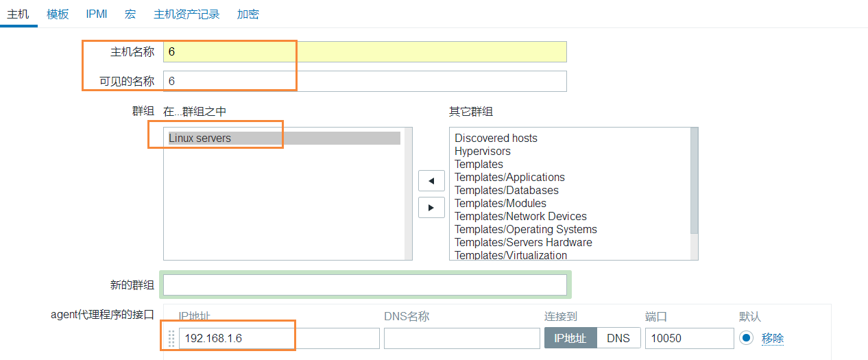Pick Hypervisors from other groups list
Viewport: 868px width, 360px height.
click(482, 151)
